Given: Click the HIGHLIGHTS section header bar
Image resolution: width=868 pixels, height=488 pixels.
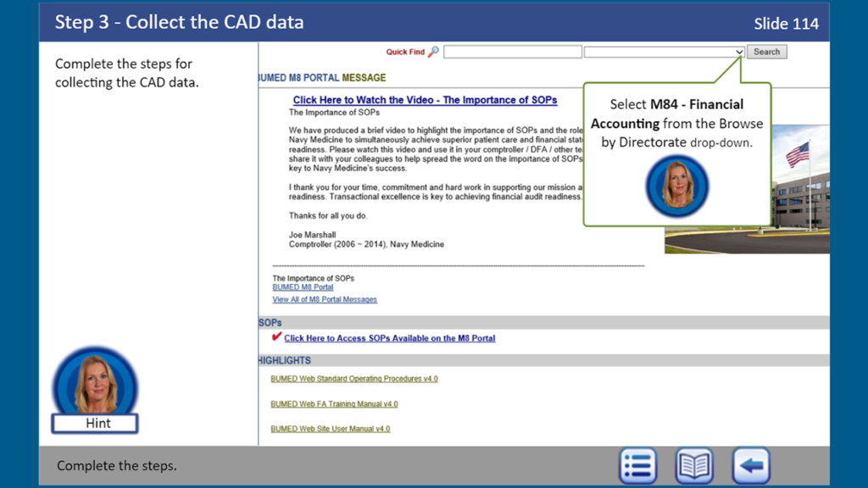Looking at the screenshot, I should tap(542, 360).
